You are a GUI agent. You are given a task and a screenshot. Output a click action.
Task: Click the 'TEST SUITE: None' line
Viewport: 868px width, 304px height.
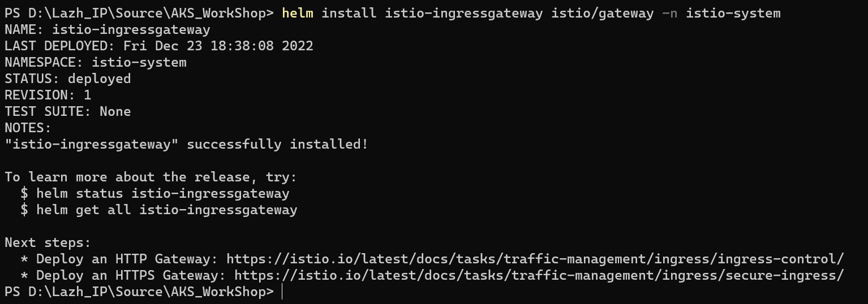pos(68,111)
